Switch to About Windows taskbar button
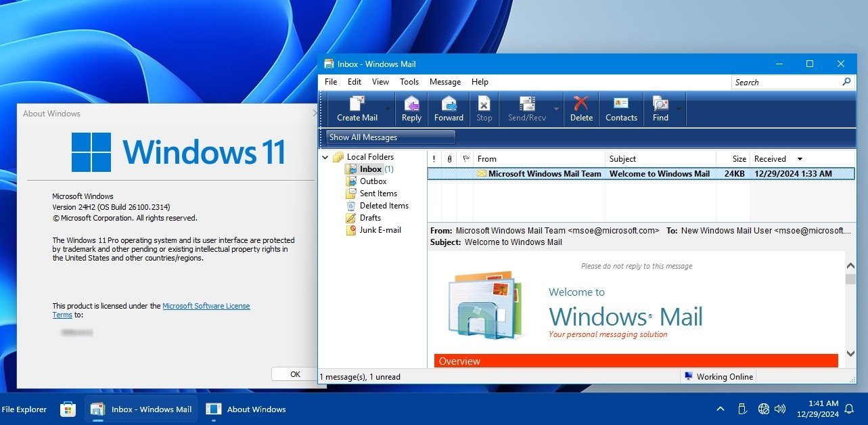The width and height of the screenshot is (868, 425). click(246, 409)
